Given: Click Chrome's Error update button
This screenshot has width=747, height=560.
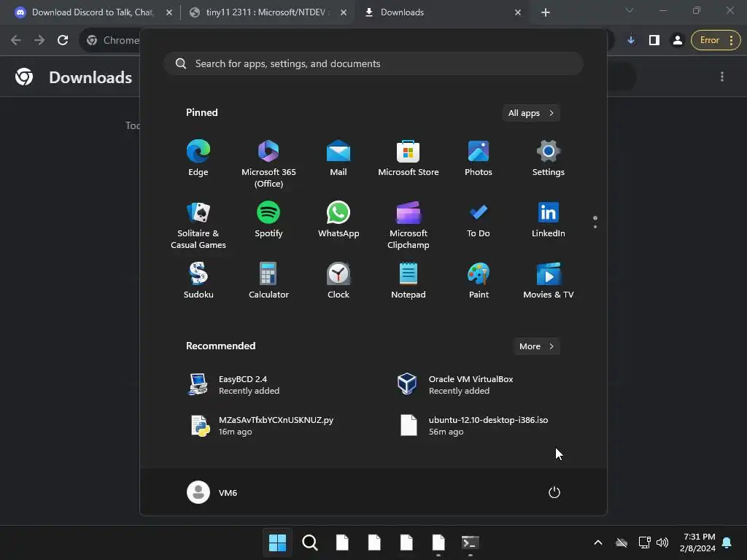Looking at the screenshot, I should [x=716, y=41].
